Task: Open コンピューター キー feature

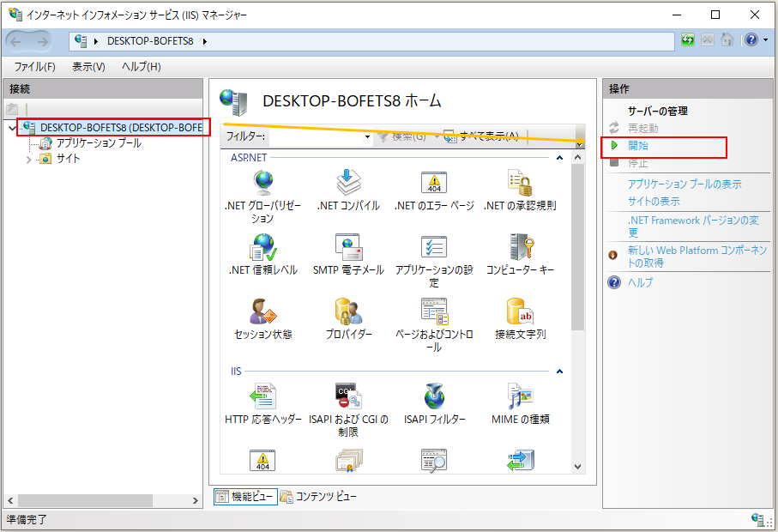Action: point(520,255)
